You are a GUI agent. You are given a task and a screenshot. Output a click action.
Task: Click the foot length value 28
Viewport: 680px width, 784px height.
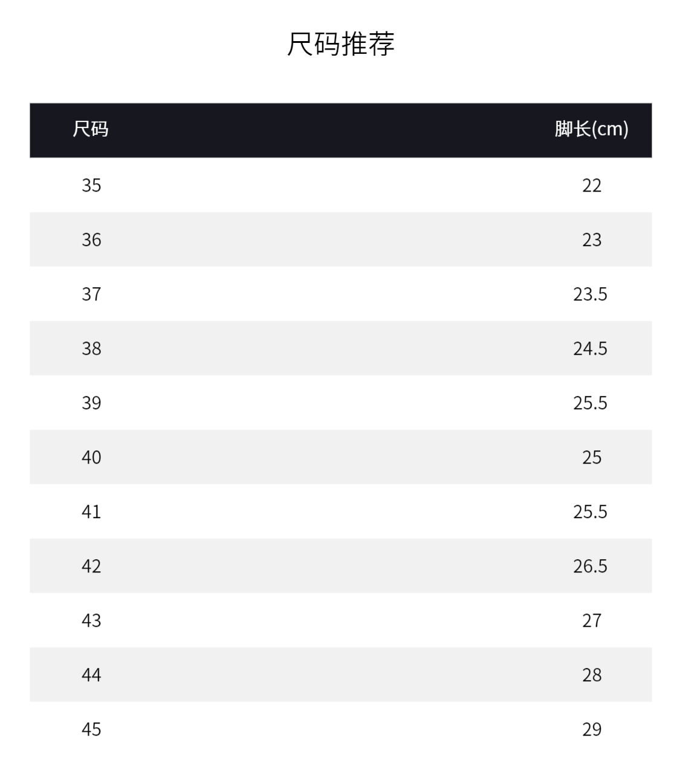592,675
